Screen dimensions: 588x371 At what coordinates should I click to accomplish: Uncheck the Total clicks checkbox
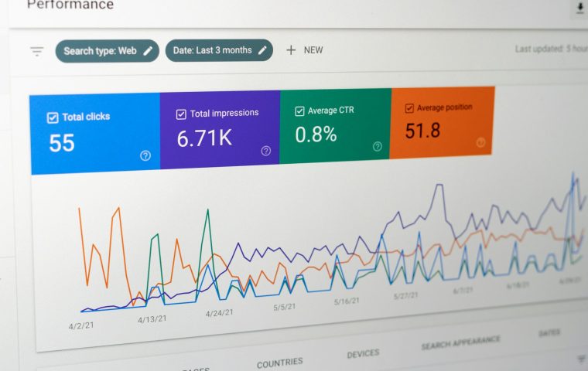coord(53,117)
